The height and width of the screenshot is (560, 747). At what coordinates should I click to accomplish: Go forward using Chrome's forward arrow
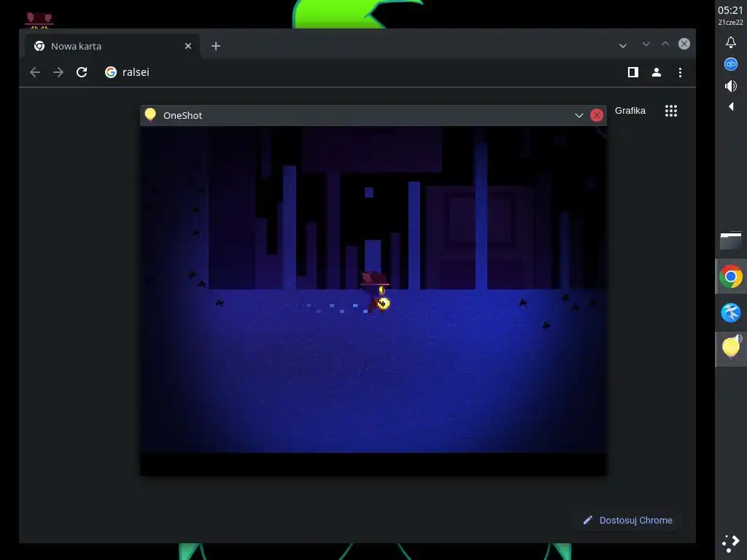(x=58, y=72)
